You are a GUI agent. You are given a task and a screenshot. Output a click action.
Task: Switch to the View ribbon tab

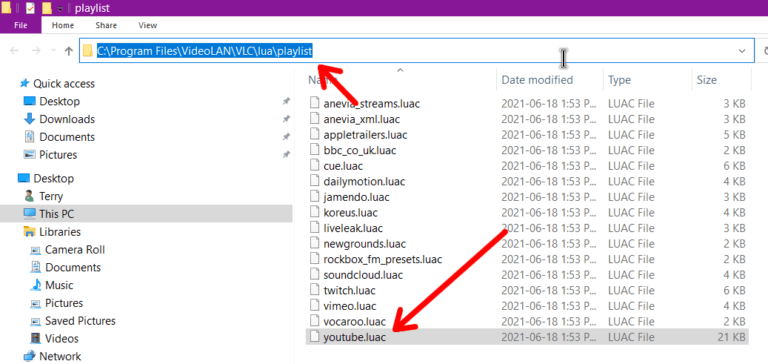147,25
